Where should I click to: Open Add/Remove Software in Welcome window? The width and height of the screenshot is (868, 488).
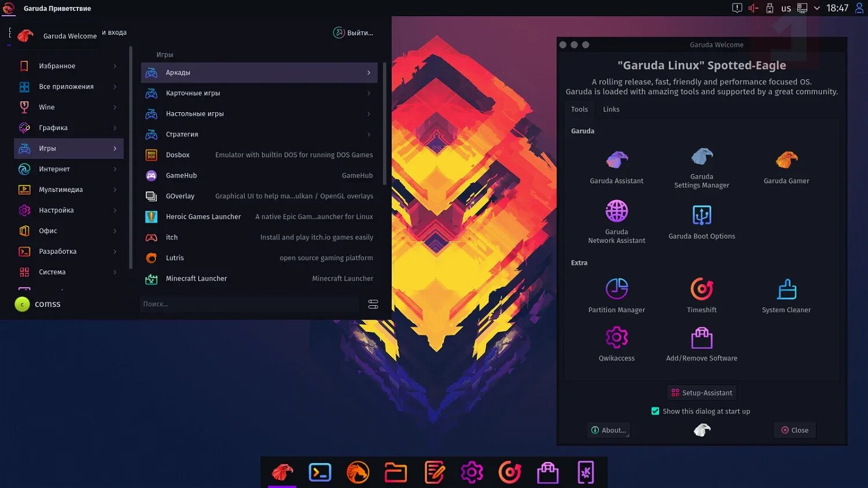[x=701, y=344]
